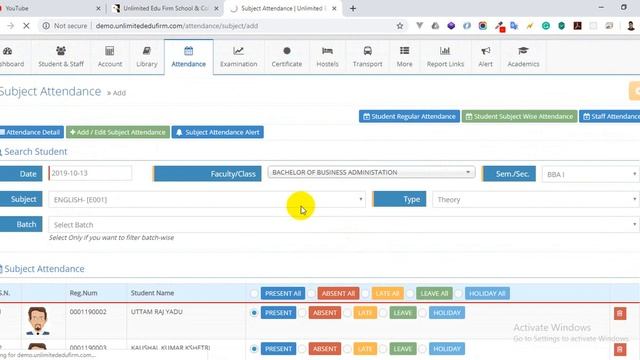Image resolution: width=640 pixels, height=360 pixels.
Task: Select the HOLIDAY All radio button
Action: pos(459,293)
